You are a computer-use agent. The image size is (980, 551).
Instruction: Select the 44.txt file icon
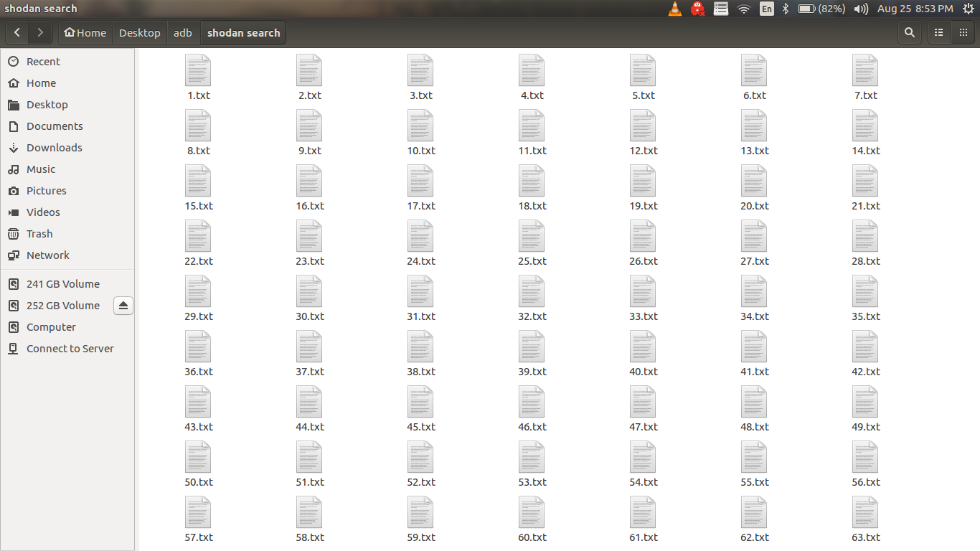[x=309, y=402]
